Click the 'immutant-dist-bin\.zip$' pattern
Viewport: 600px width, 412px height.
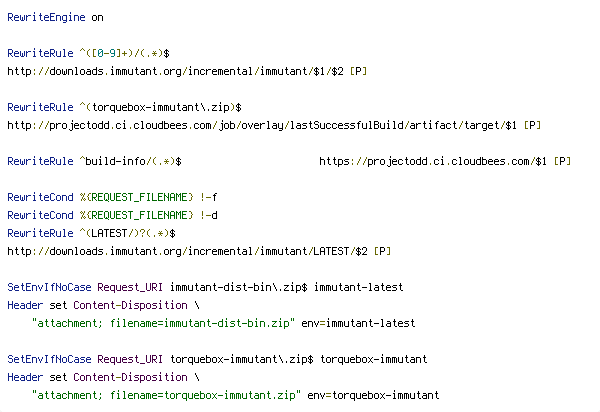click(x=238, y=287)
